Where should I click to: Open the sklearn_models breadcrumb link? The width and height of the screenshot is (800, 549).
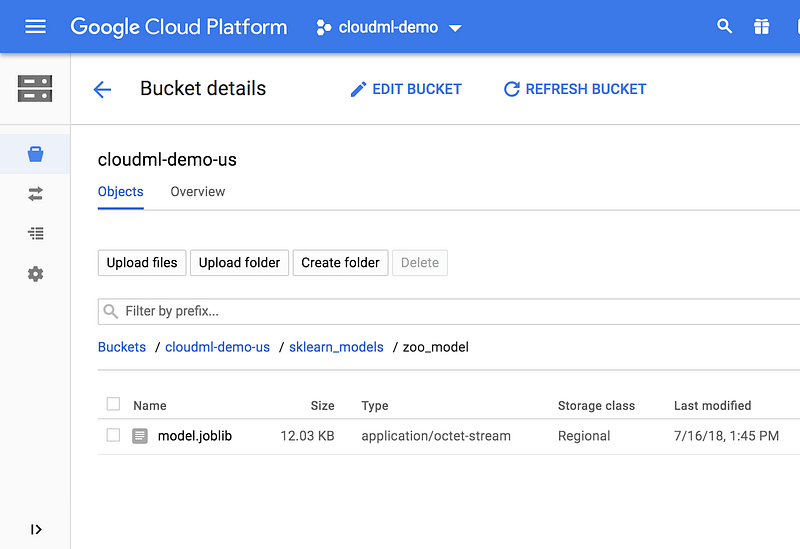[x=336, y=347]
